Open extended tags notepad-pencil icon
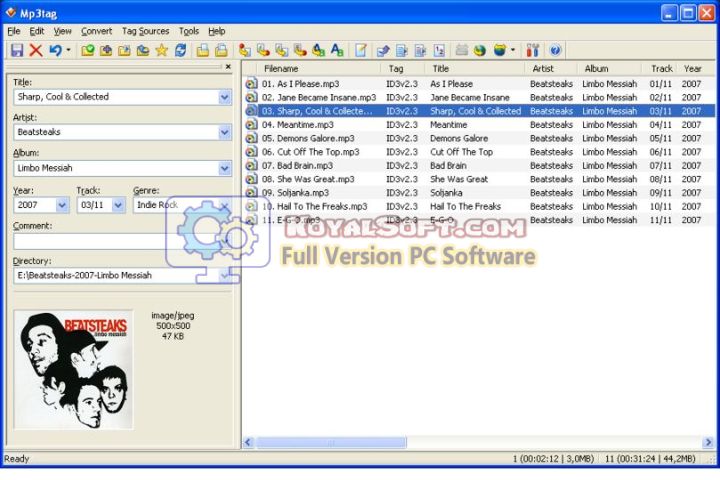Image resolution: width=720 pixels, height=480 pixels. (361, 50)
